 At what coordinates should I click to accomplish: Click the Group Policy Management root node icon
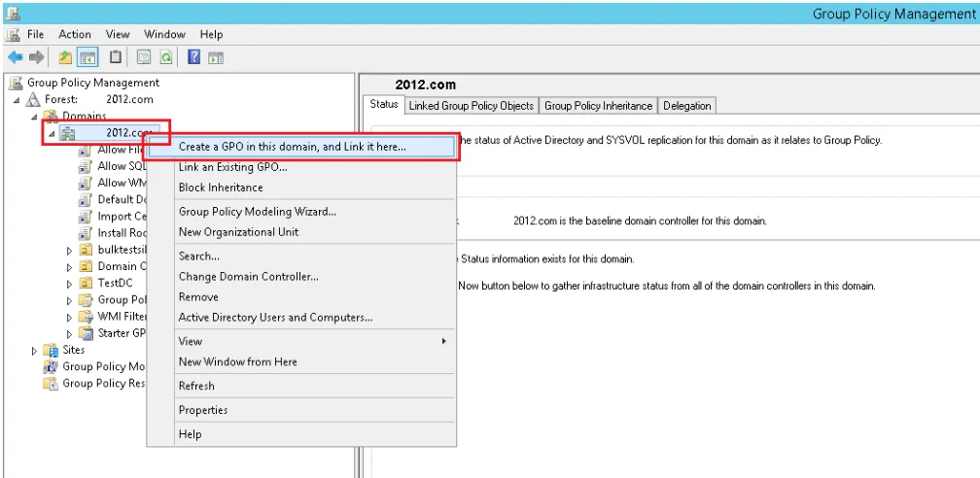pyautogui.click(x=16, y=83)
